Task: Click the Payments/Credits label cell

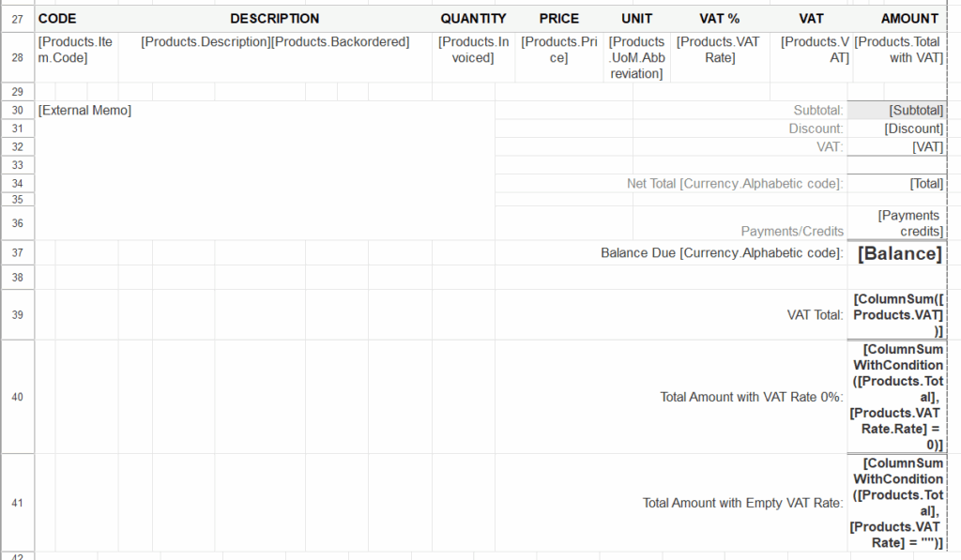Action: [740, 223]
